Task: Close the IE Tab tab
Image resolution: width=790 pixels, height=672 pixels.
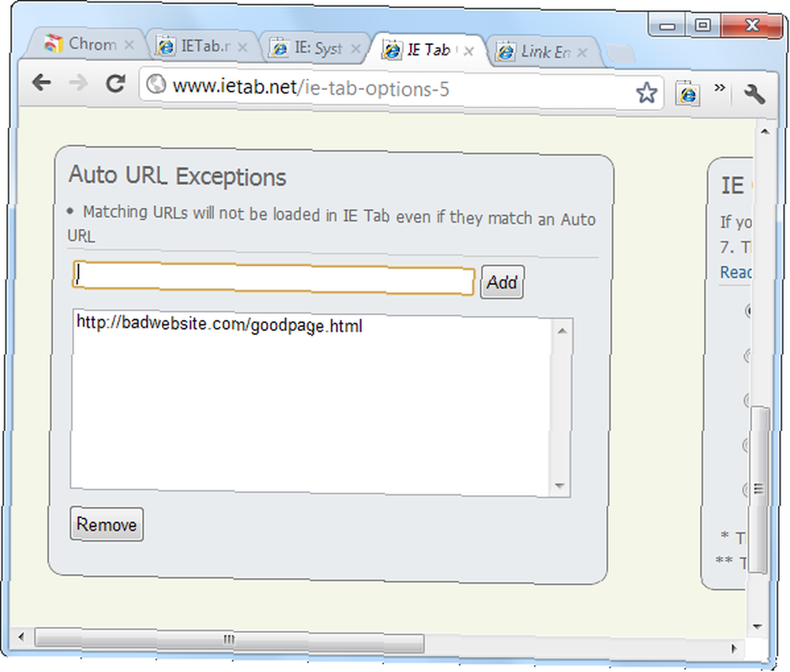Action: [x=468, y=51]
